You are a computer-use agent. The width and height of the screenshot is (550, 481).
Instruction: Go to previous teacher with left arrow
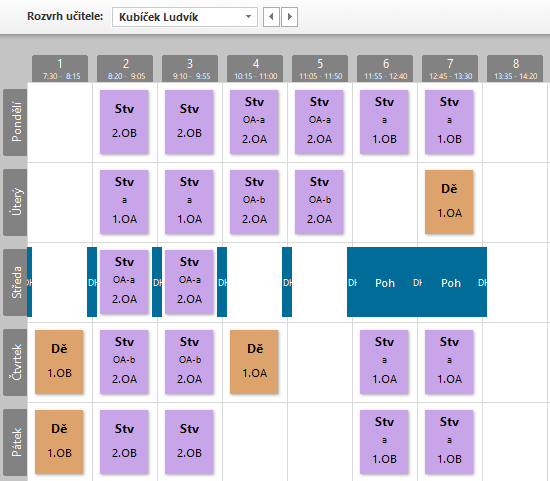coord(271,17)
